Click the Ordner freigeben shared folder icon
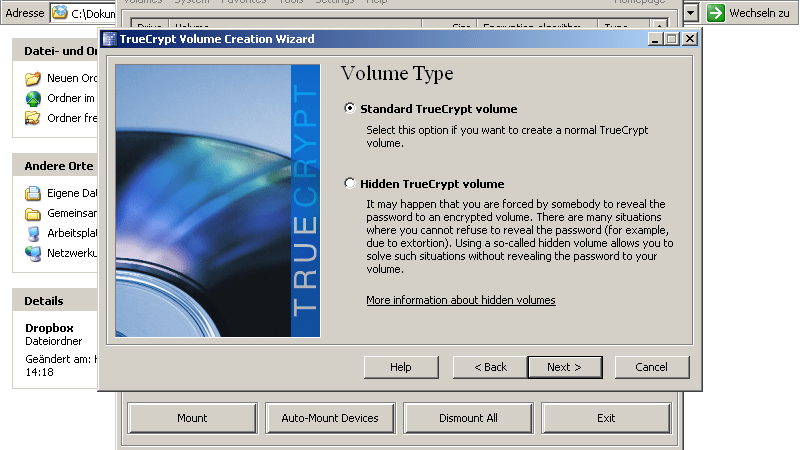The height and width of the screenshot is (450, 800). pyautogui.click(x=33, y=118)
